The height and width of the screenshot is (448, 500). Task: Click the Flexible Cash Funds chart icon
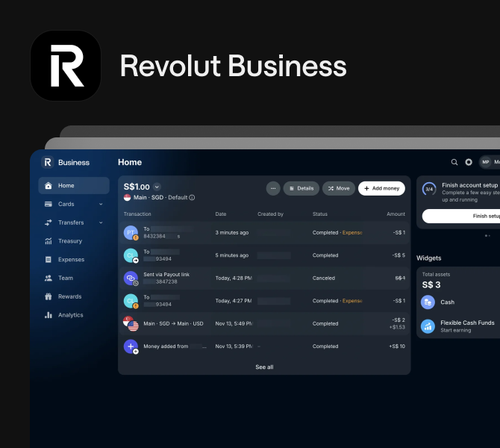(428, 326)
